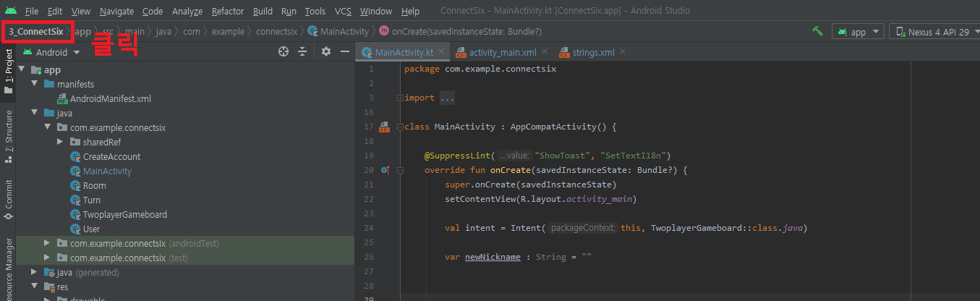Open the app run configuration dropdown
Viewport: 980px width, 301px height.
858,32
